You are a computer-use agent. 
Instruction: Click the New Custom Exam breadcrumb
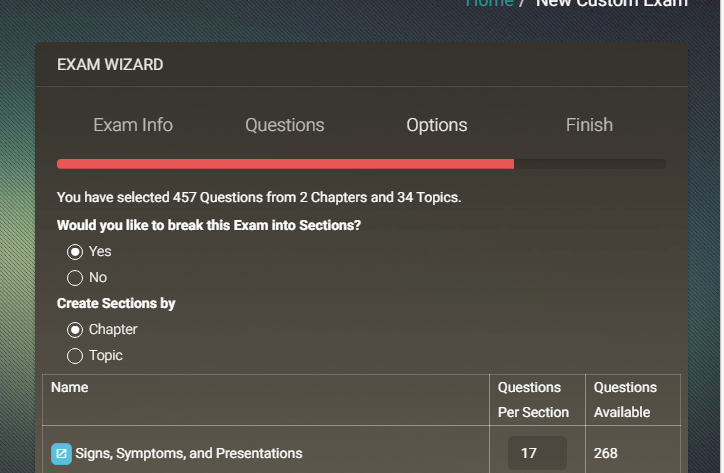[612, 3]
